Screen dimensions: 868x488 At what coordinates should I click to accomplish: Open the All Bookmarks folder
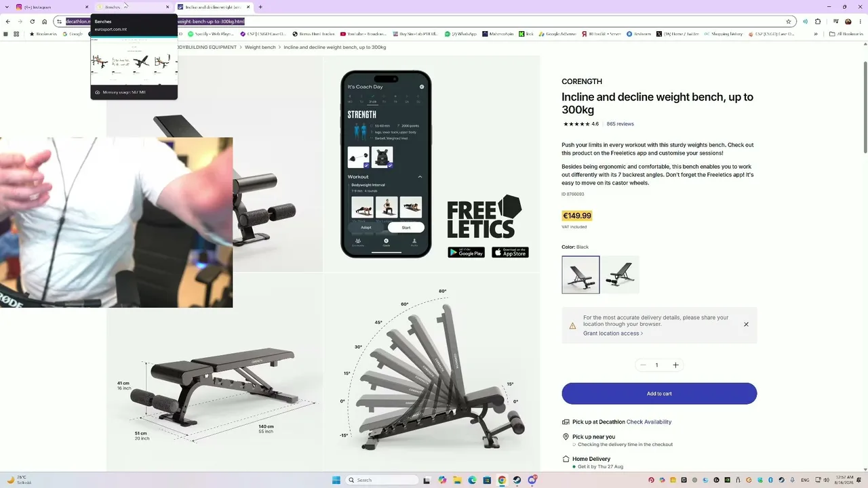coord(847,33)
